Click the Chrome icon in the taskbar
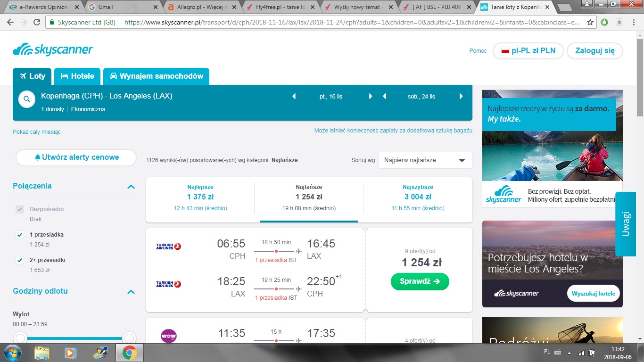This screenshot has height=362, width=644. pos(129,353)
